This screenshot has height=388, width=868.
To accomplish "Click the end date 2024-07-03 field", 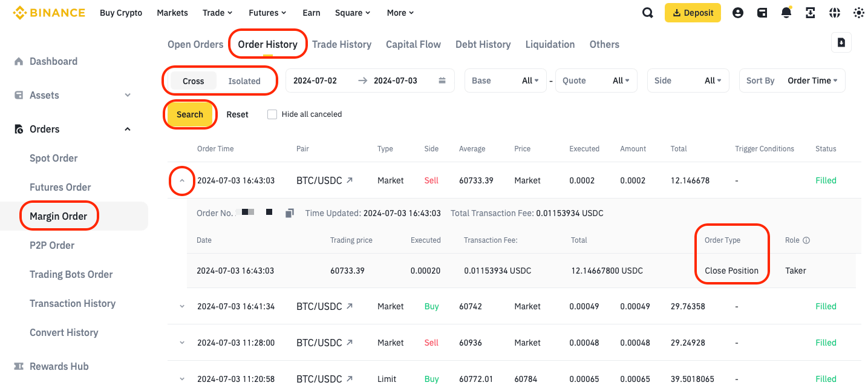I will tap(396, 81).
